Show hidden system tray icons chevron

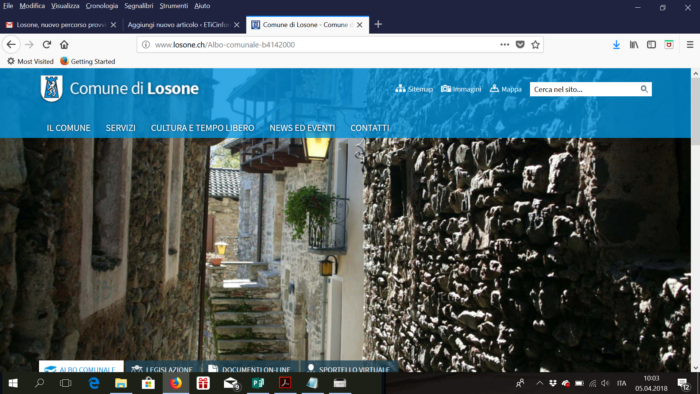pyautogui.click(x=540, y=383)
